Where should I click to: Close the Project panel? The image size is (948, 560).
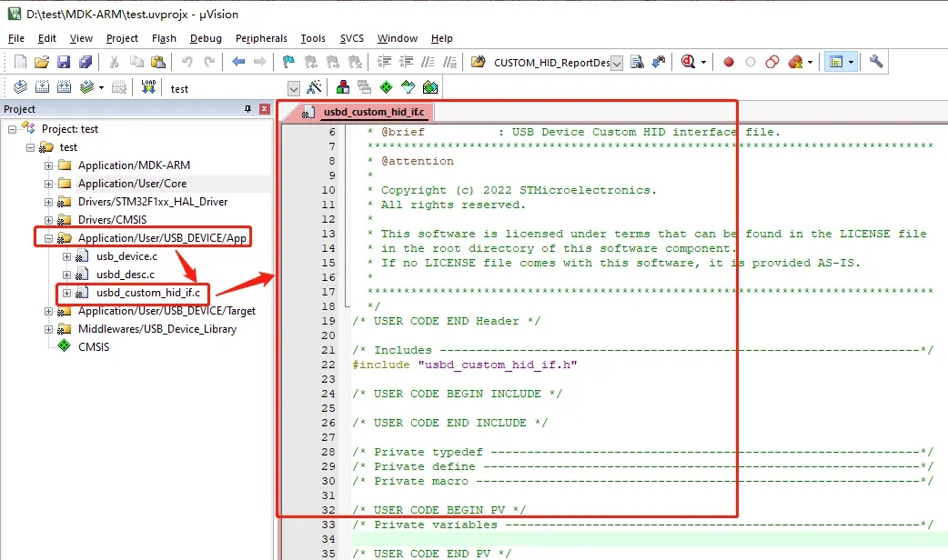265,109
